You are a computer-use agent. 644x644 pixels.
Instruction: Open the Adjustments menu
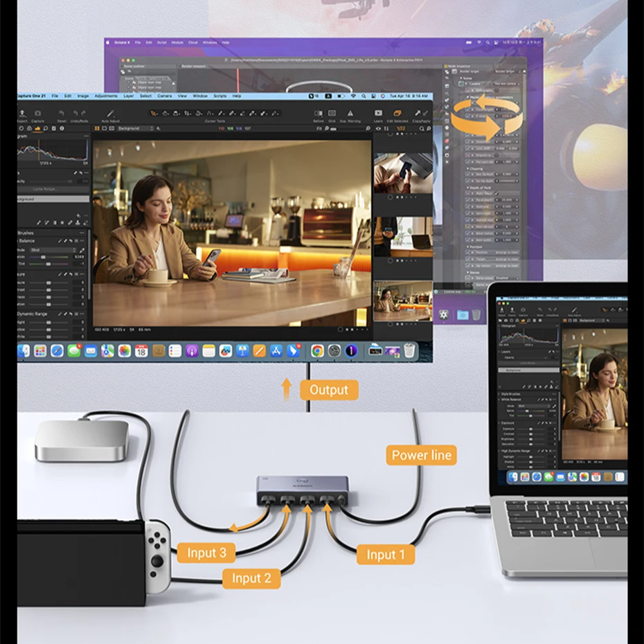point(106,96)
